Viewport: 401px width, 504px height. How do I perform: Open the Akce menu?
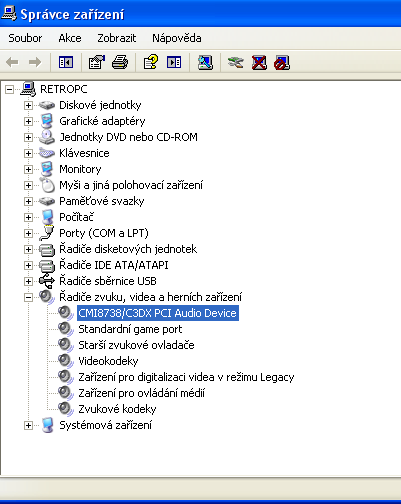point(70,38)
